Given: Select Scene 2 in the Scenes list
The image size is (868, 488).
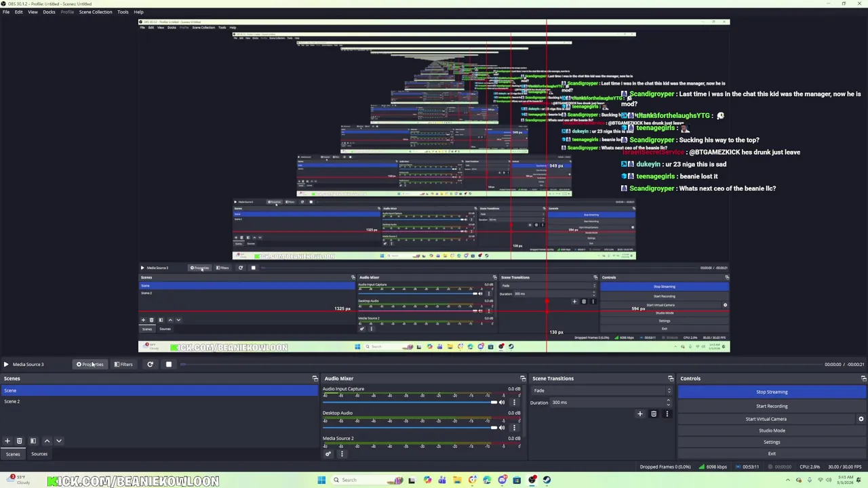Looking at the screenshot, I should tap(160, 401).
